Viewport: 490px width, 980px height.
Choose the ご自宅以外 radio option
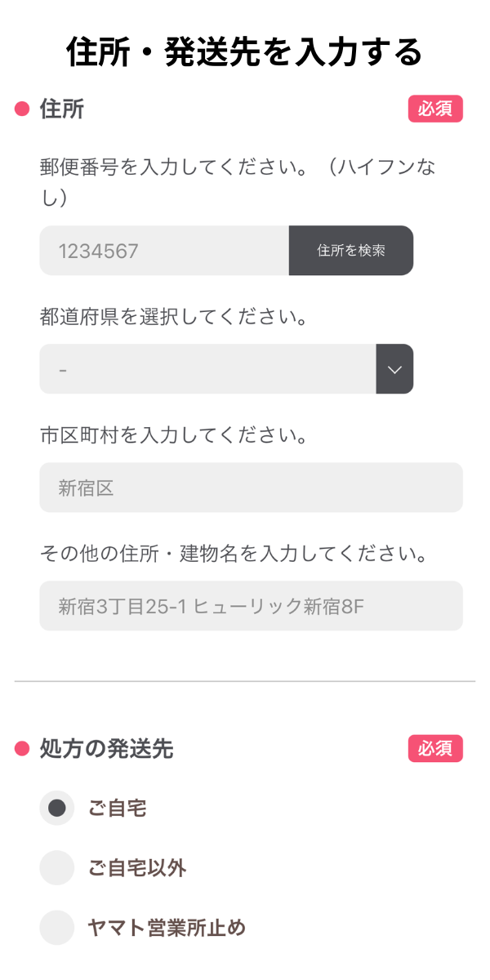(57, 867)
